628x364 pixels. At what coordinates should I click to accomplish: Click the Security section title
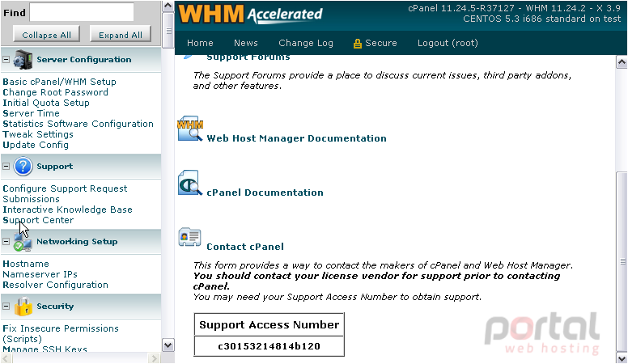[x=55, y=307]
